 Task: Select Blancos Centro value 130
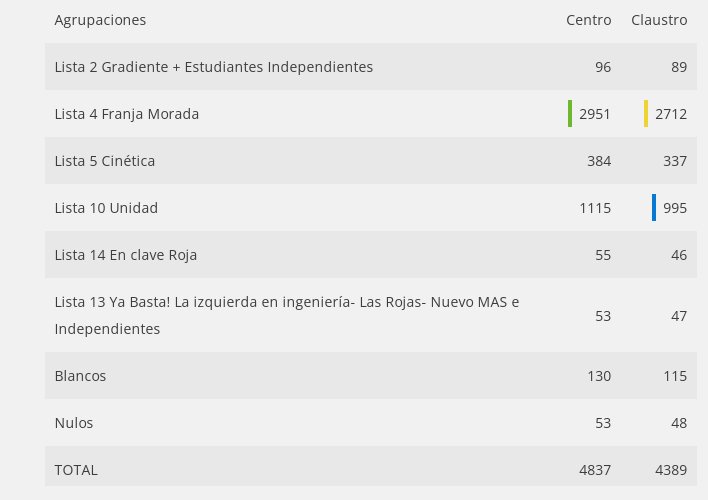pos(599,376)
